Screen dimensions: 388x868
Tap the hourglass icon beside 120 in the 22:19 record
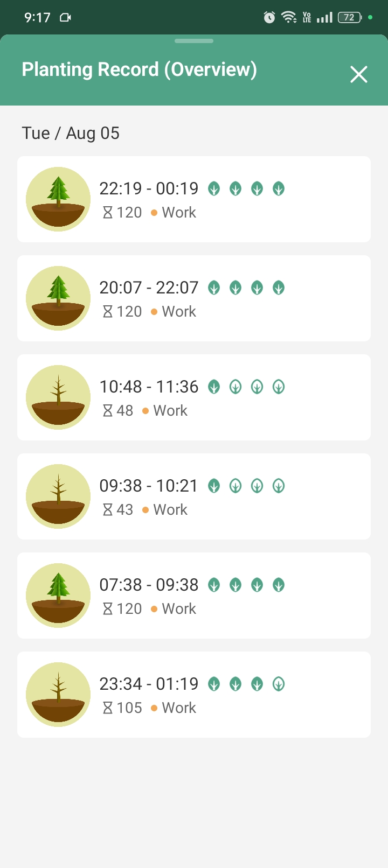click(x=108, y=213)
